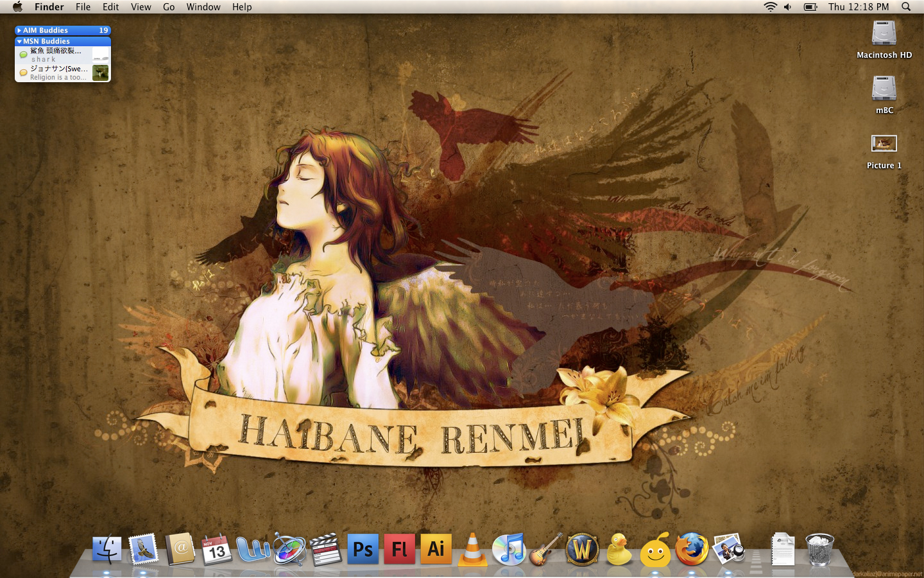Click the second MSN buddy's avatar thumbnail
This screenshot has width=924, height=578.
coord(101,73)
